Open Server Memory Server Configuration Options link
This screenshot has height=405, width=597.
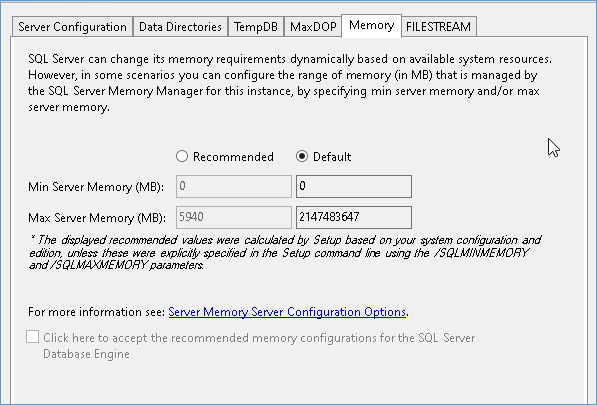(287, 312)
